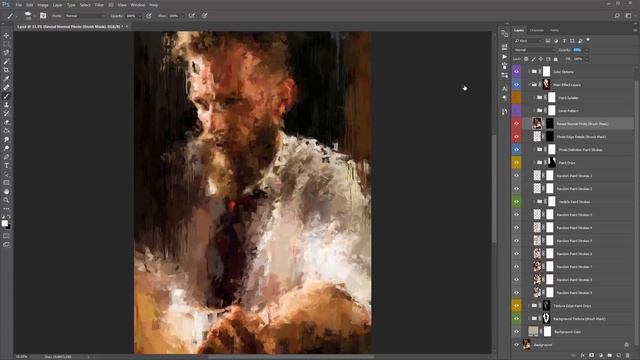Hide the Main Effect Layers group
This screenshot has width=640, height=360.
[x=516, y=84]
